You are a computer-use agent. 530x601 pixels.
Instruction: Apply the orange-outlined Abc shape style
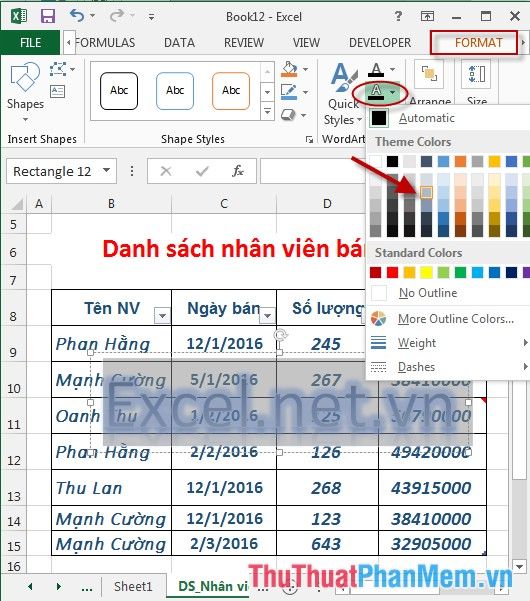[x=231, y=91]
